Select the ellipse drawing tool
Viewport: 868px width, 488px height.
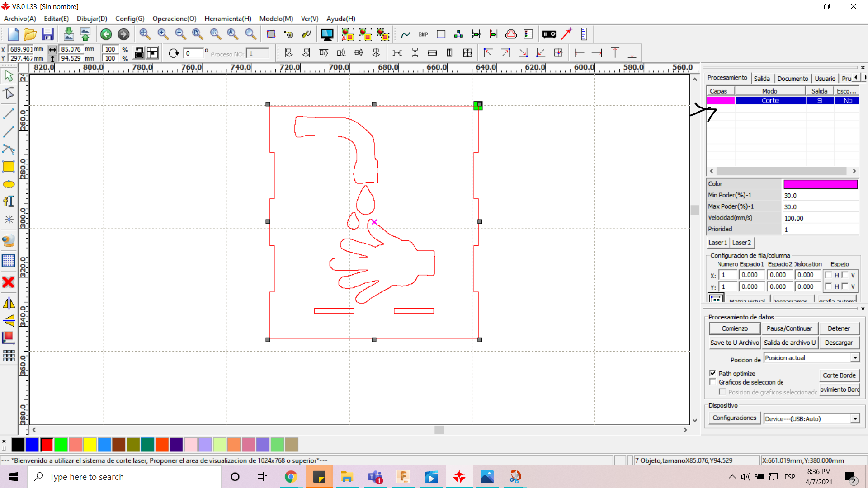click(x=9, y=184)
